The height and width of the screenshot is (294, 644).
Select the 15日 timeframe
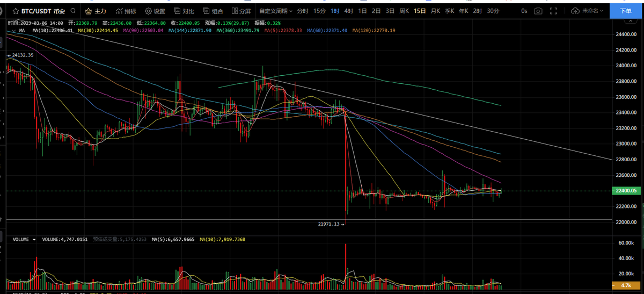(x=421, y=11)
